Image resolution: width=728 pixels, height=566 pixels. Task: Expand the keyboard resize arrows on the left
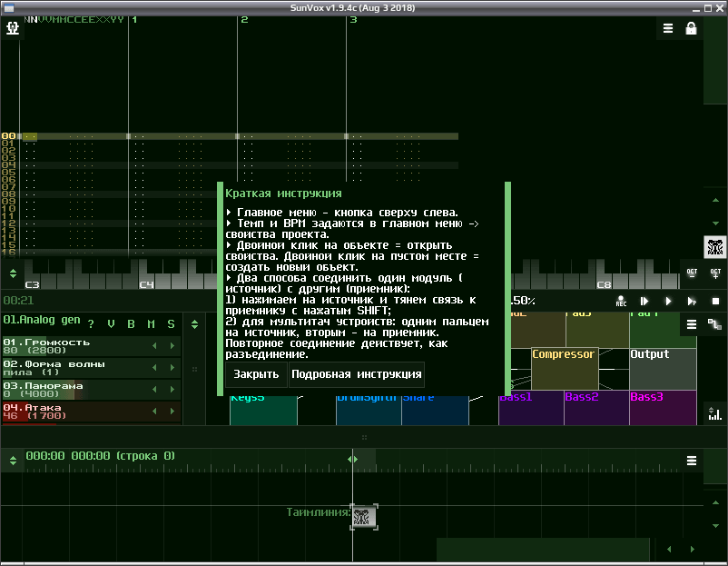13,273
